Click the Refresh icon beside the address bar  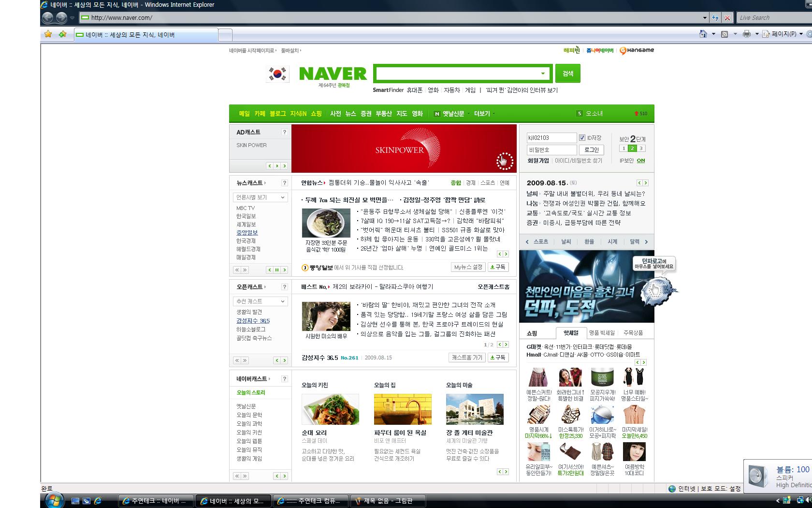coord(716,18)
